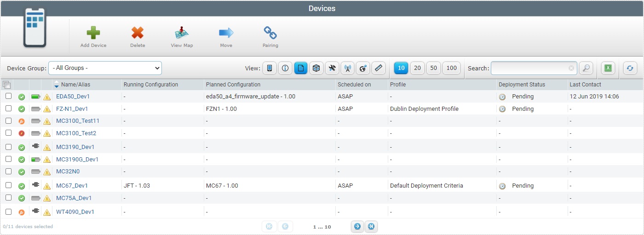Go to the next page of devices
The image size is (644, 235).
357,226
